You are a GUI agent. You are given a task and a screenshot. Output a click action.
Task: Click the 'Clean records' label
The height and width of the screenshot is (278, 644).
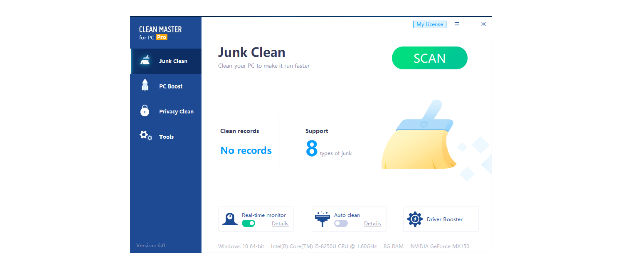240,131
